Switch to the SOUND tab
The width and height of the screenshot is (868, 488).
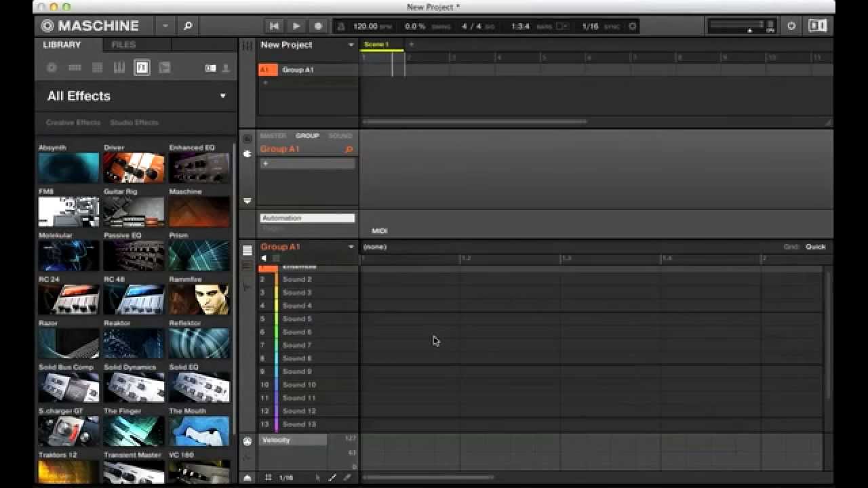(340, 136)
